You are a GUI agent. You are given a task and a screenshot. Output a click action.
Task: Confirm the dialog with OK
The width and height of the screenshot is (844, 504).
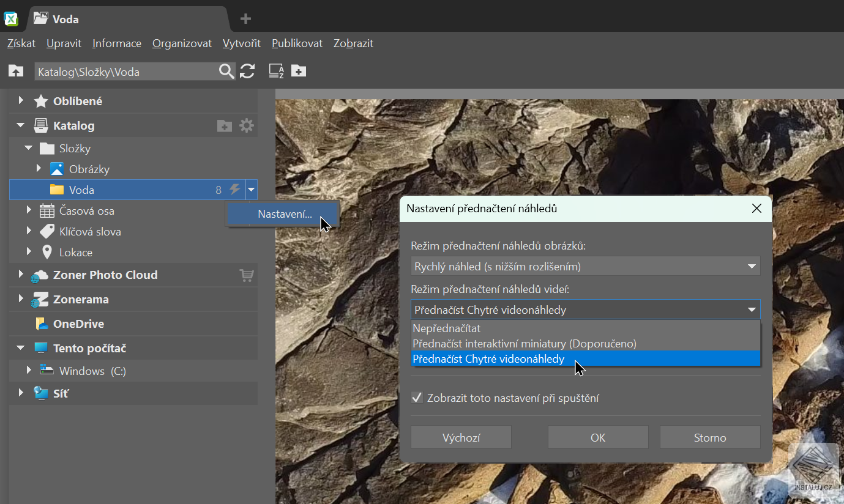point(598,437)
